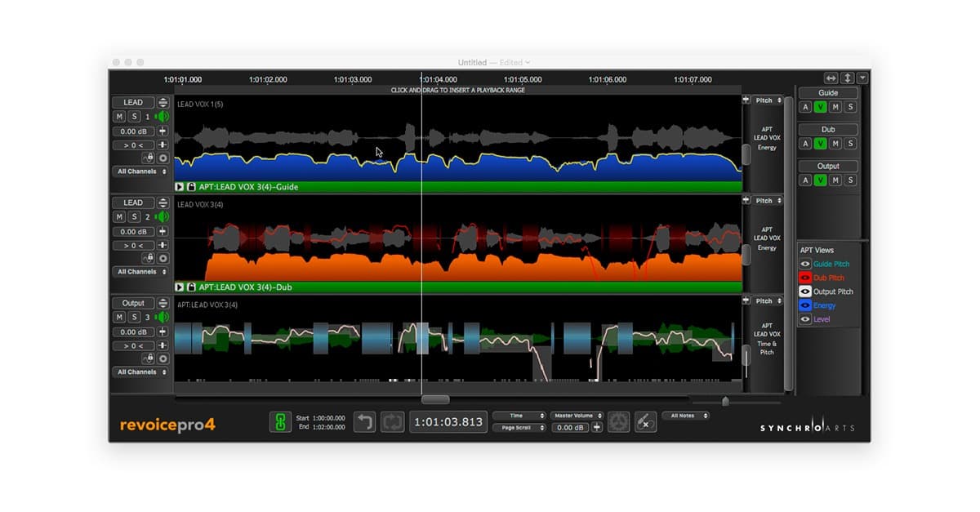Screen dimensions: 980x512
Task: Click the Output track name button
Action: click(133, 303)
